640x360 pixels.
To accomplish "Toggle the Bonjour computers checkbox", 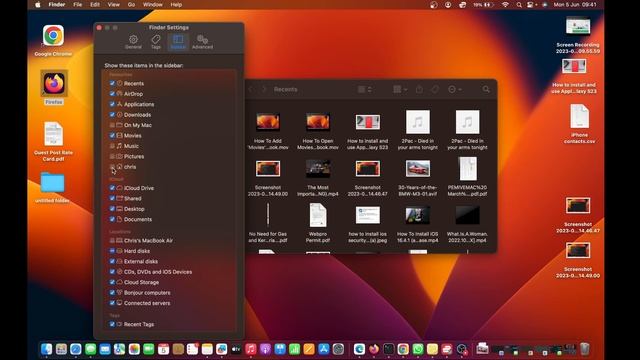I will pyautogui.click(x=112, y=293).
